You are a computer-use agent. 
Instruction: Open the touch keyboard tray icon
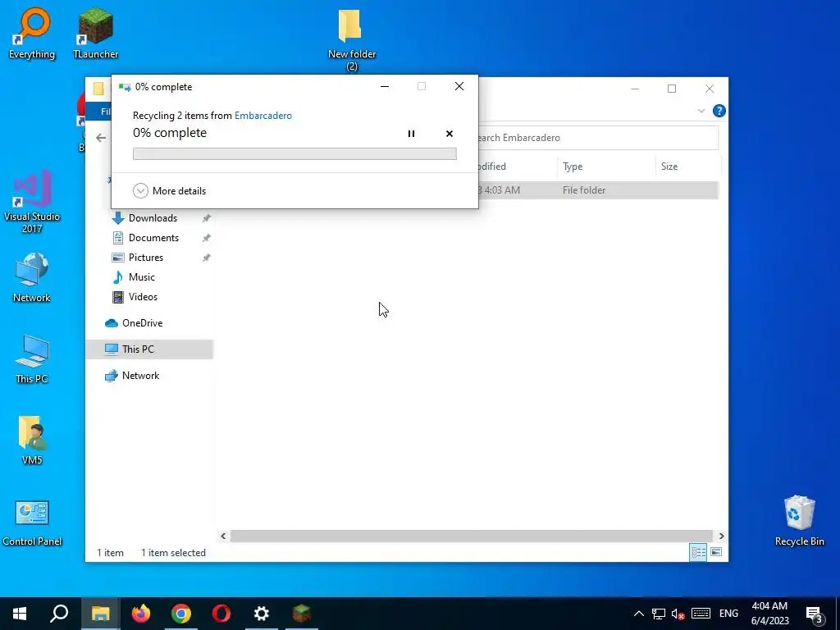coord(701,614)
